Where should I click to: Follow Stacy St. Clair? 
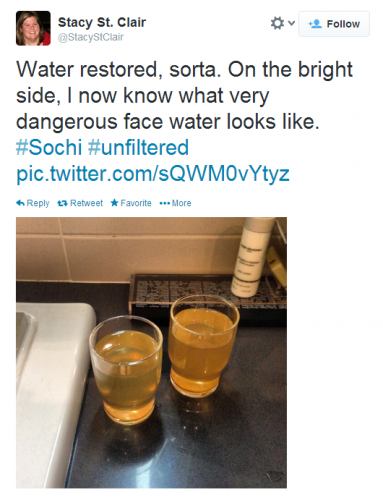click(334, 24)
